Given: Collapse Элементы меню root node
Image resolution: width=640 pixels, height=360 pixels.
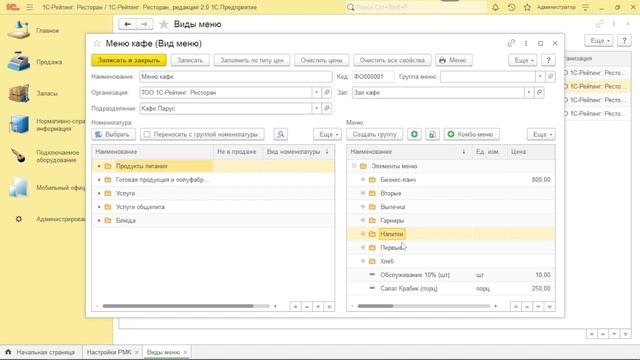Looking at the screenshot, I should coord(354,166).
